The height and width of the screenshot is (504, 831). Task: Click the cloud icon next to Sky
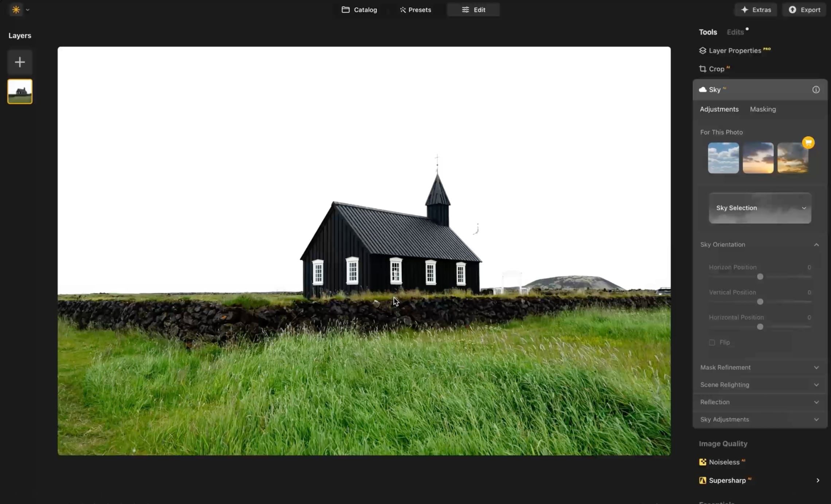point(702,90)
